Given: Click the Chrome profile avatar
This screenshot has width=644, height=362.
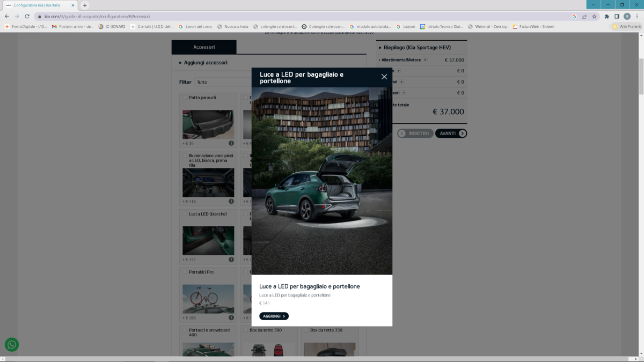Looking at the screenshot, I should (627, 17).
